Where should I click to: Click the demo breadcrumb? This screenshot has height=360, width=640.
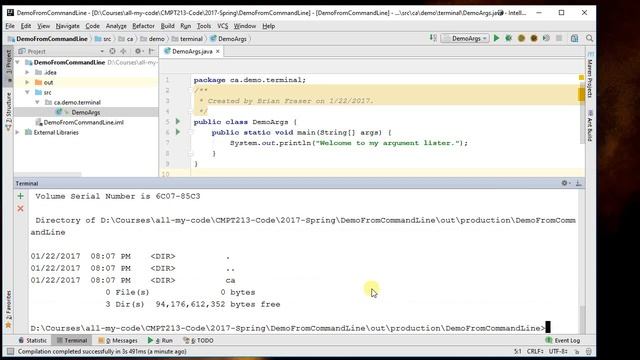point(152,39)
